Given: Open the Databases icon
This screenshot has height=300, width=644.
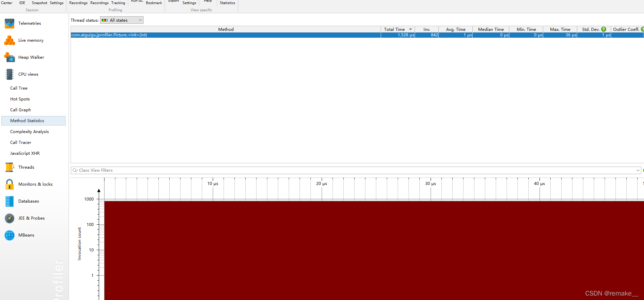Looking at the screenshot, I should (x=10, y=201).
